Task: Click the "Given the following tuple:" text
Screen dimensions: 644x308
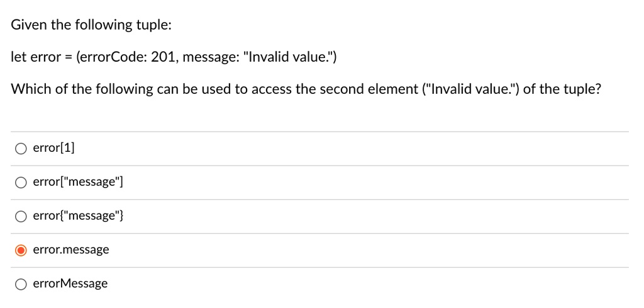Action: pos(91,25)
